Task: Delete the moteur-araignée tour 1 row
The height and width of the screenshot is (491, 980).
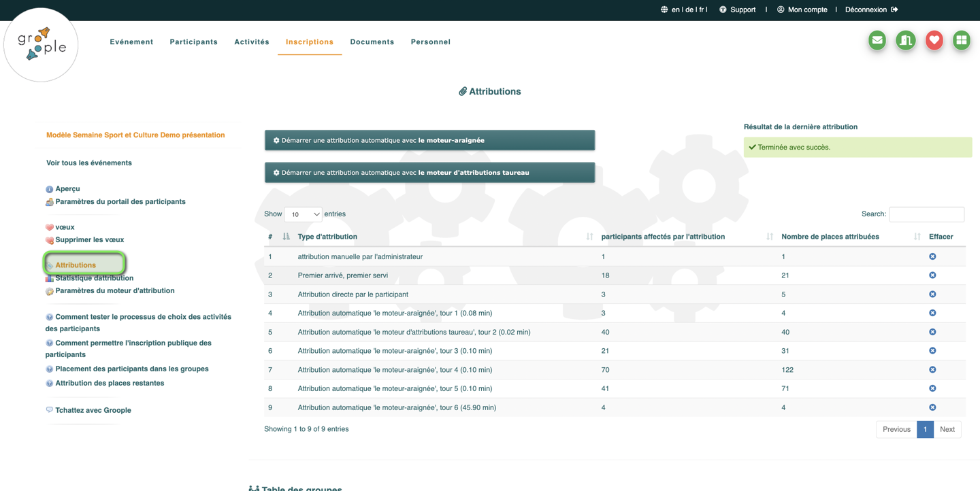Action: pyautogui.click(x=932, y=313)
